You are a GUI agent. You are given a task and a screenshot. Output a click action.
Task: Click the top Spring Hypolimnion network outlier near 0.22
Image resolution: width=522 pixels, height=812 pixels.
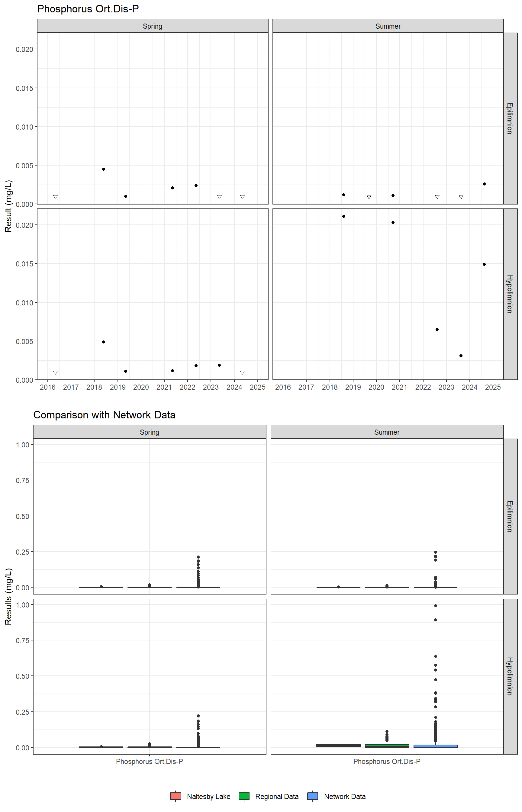click(198, 716)
